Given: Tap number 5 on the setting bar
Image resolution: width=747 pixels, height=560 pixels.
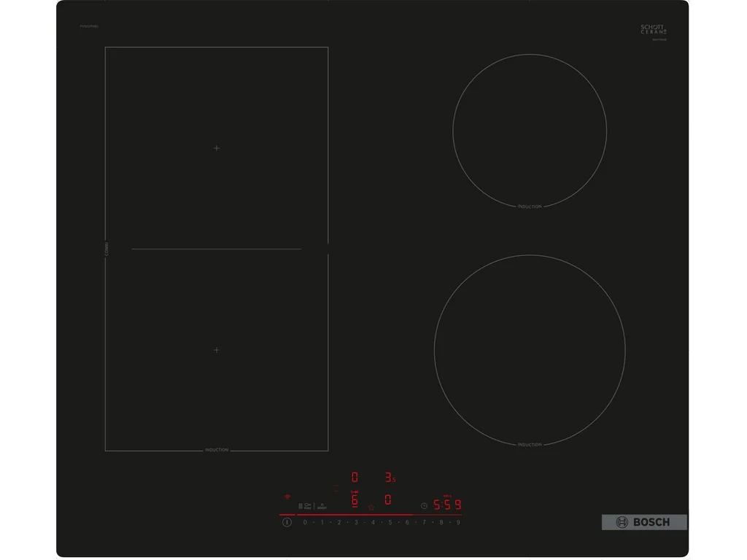Looking at the screenshot, I should pyautogui.click(x=390, y=521).
